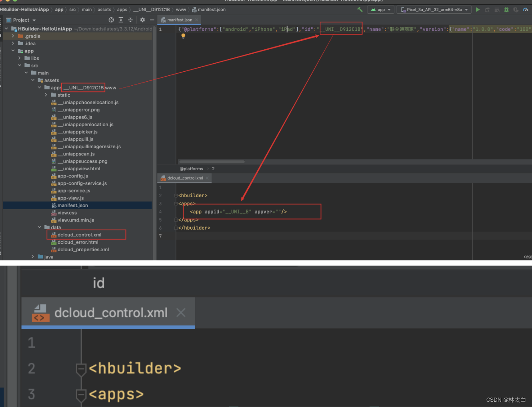This screenshot has width=532, height=407.
Task: Click the Make Project hammer icon
Action: pyautogui.click(x=360, y=9)
